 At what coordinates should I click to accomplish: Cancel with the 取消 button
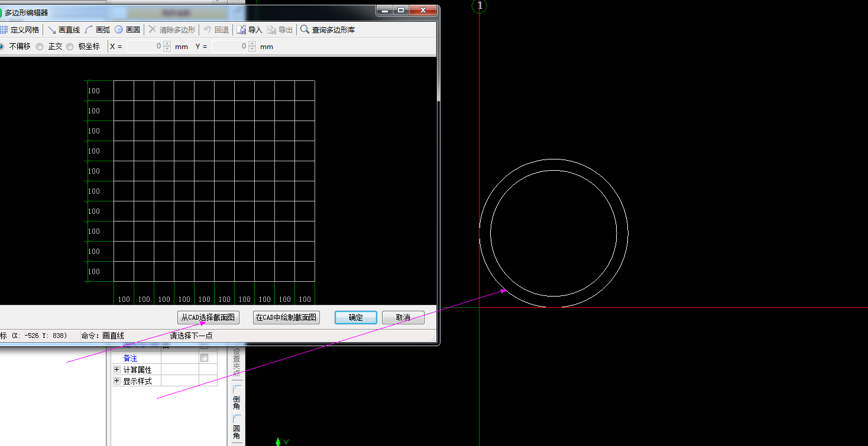pos(403,317)
